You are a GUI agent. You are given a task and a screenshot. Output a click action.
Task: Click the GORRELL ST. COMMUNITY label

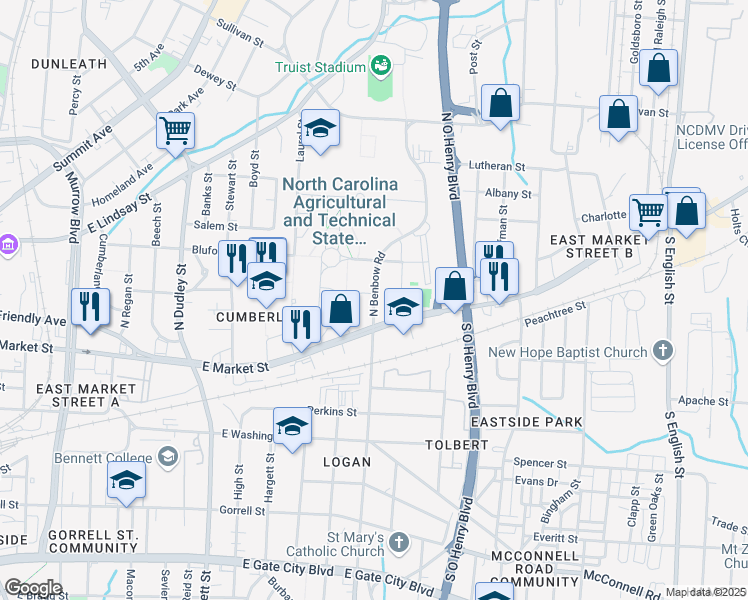tap(94, 542)
